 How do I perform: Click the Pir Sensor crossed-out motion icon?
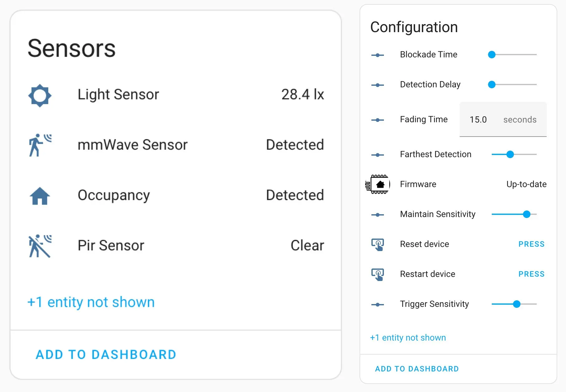coord(39,246)
